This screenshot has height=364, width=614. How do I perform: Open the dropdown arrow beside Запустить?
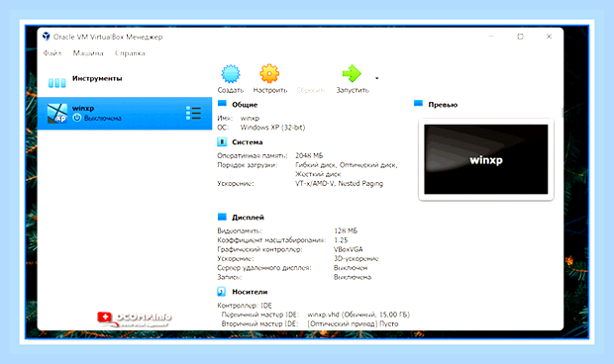376,78
